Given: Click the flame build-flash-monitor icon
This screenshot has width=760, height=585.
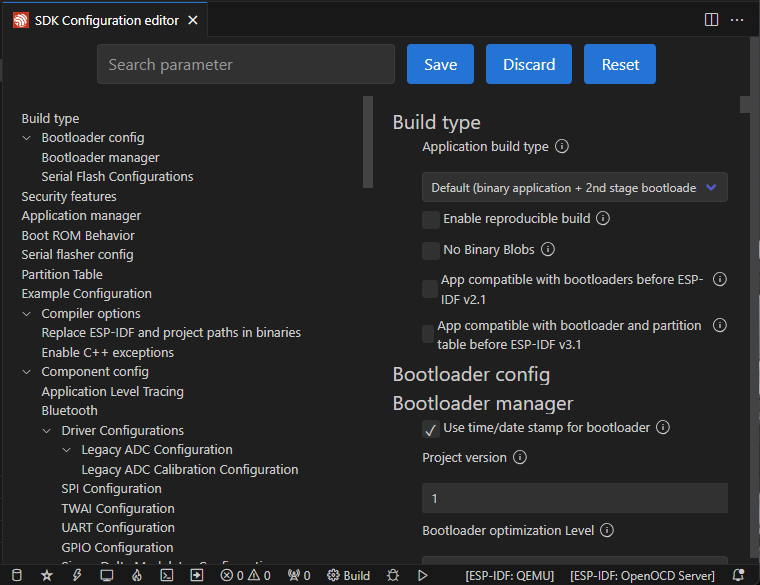Looking at the screenshot, I should pos(137,575).
